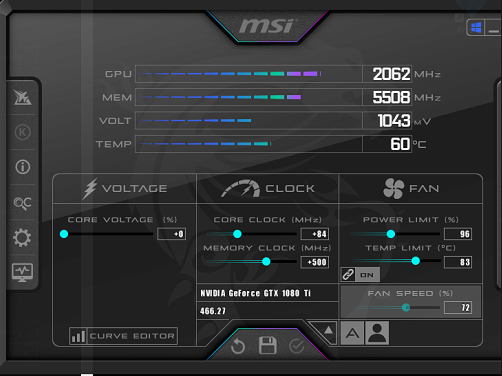Toggle the automatic fan speed A button

(352, 333)
